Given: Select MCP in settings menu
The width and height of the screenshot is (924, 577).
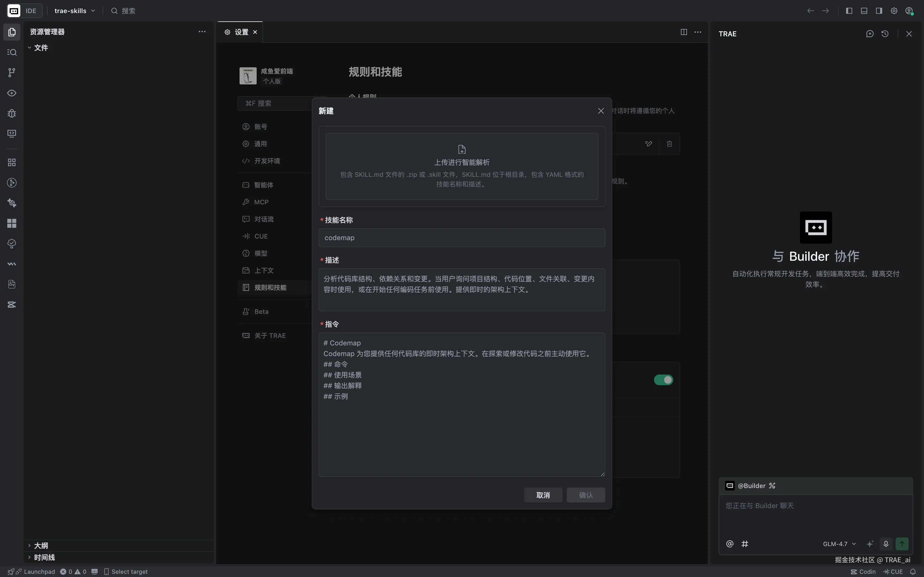Looking at the screenshot, I should pos(261,202).
